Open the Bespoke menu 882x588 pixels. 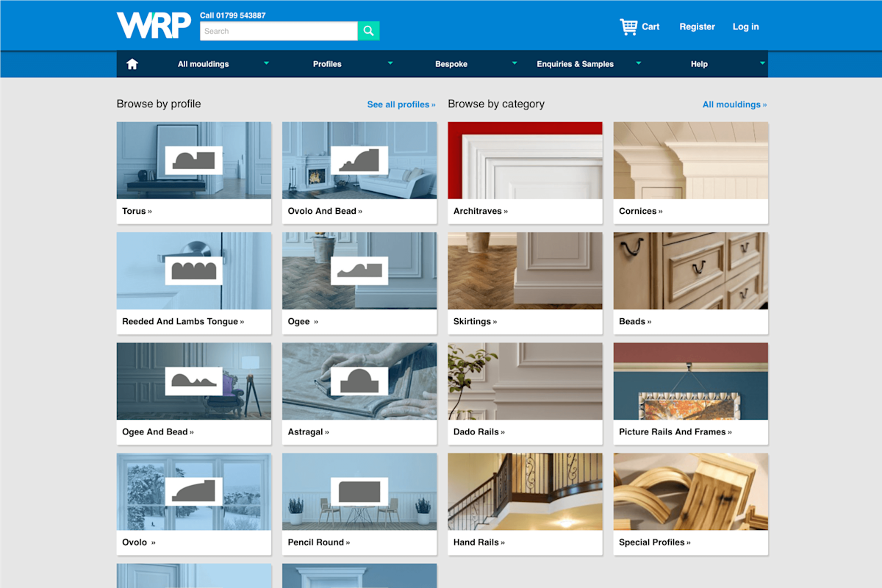click(x=451, y=64)
